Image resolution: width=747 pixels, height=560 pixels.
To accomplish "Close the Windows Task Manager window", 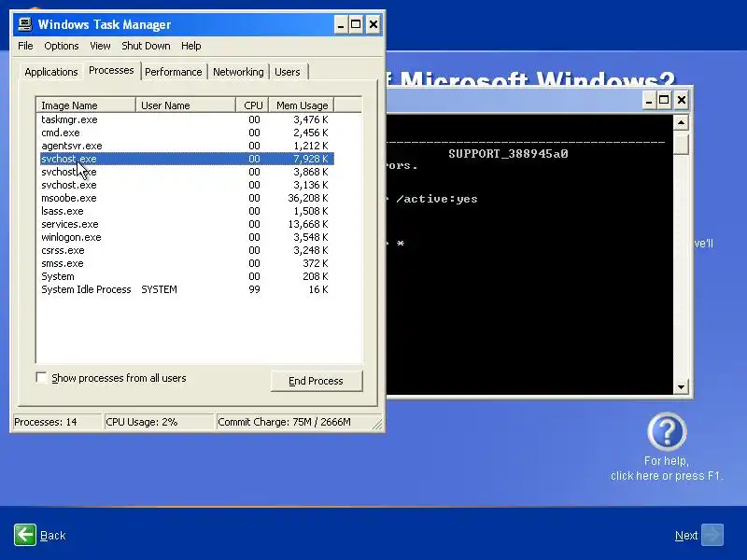I will click(373, 24).
